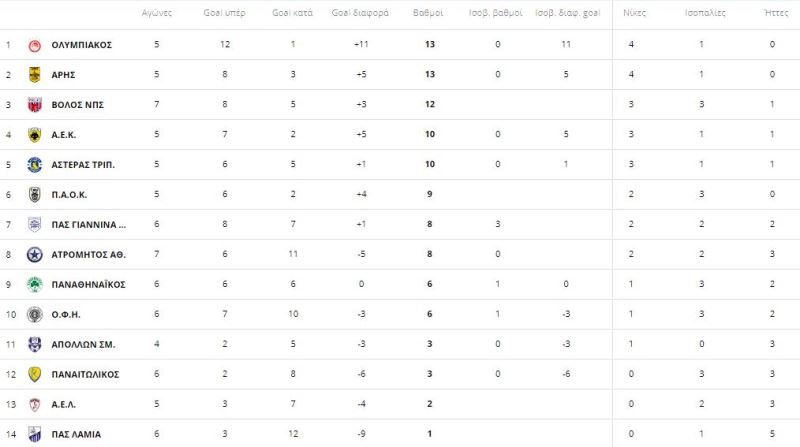Click the Νίκες column header
Image resolution: width=800 pixels, height=447 pixels.
point(634,13)
